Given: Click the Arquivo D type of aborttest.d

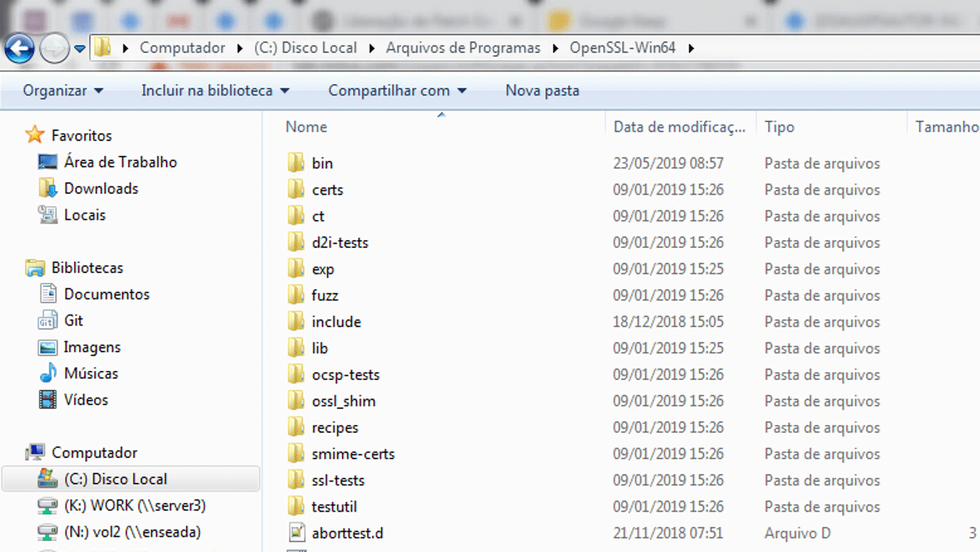Looking at the screenshot, I should pyautogui.click(x=798, y=533).
